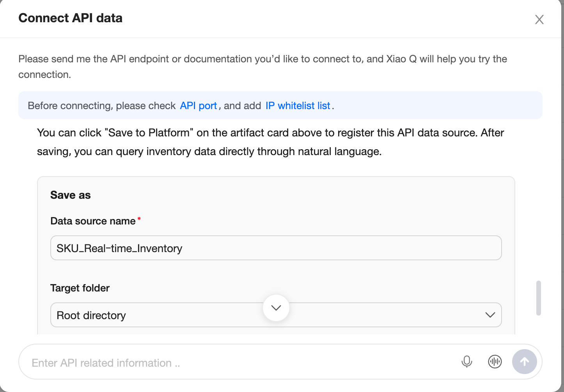Click the send up-arrow button
This screenshot has height=392, width=564.
coord(525,362)
